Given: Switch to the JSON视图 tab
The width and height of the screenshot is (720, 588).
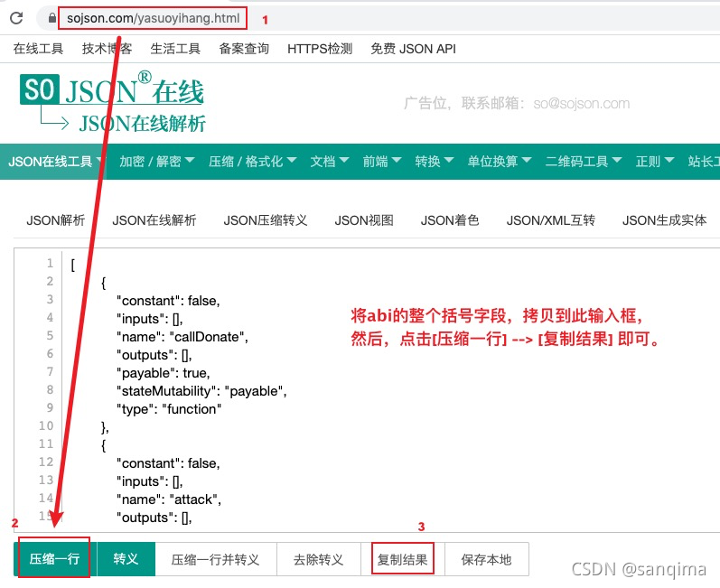Looking at the screenshot, I should pyautogui.click(x=364, y=220).
